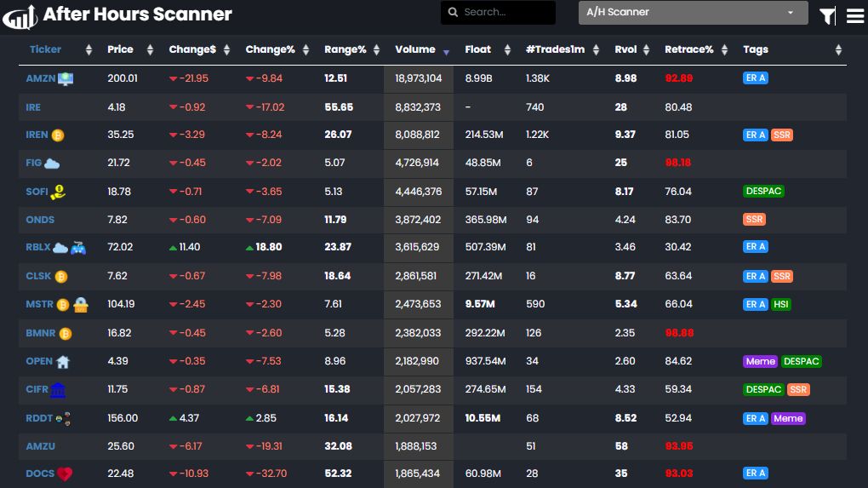The width and height of the screenshot is (868, 488).
Task: Open the IRE ticker link
Action: click(x=33, y=107)
